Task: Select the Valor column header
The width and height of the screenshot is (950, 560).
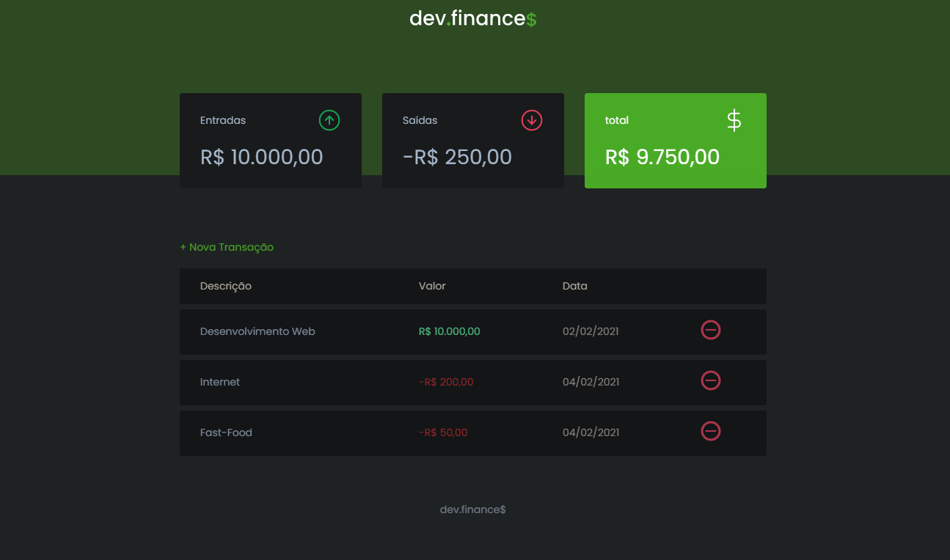Action: [x=432, y=286]
